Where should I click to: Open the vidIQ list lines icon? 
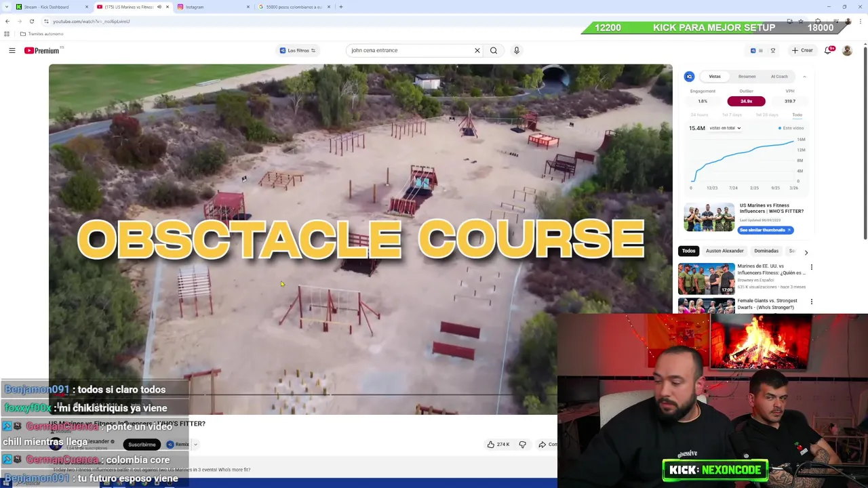(761, 50)
